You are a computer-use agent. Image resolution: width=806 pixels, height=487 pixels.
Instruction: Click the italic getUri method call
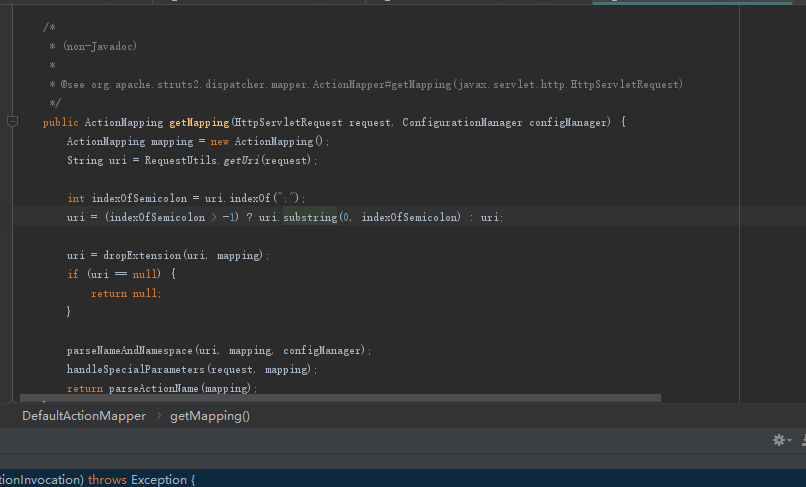[x=241, y=160]
